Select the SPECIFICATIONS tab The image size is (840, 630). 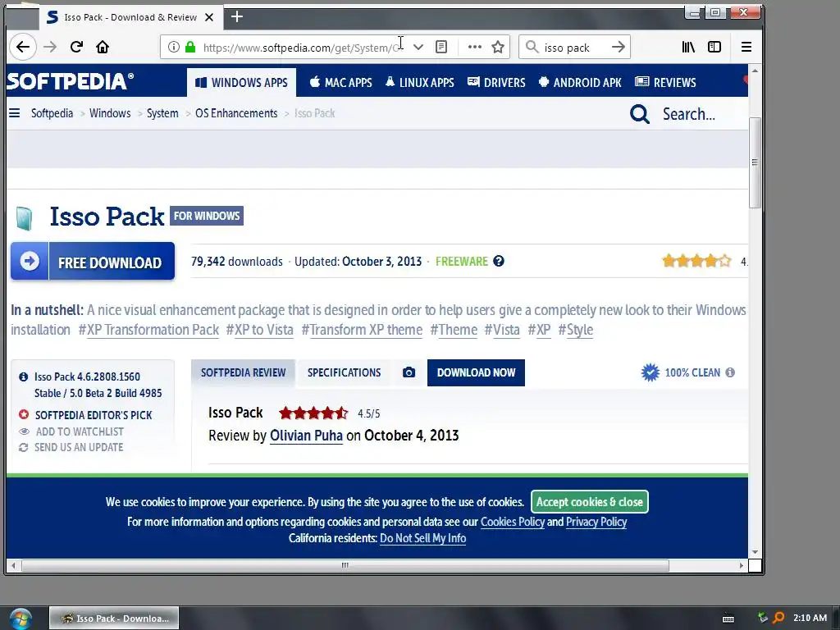[344, 373]
